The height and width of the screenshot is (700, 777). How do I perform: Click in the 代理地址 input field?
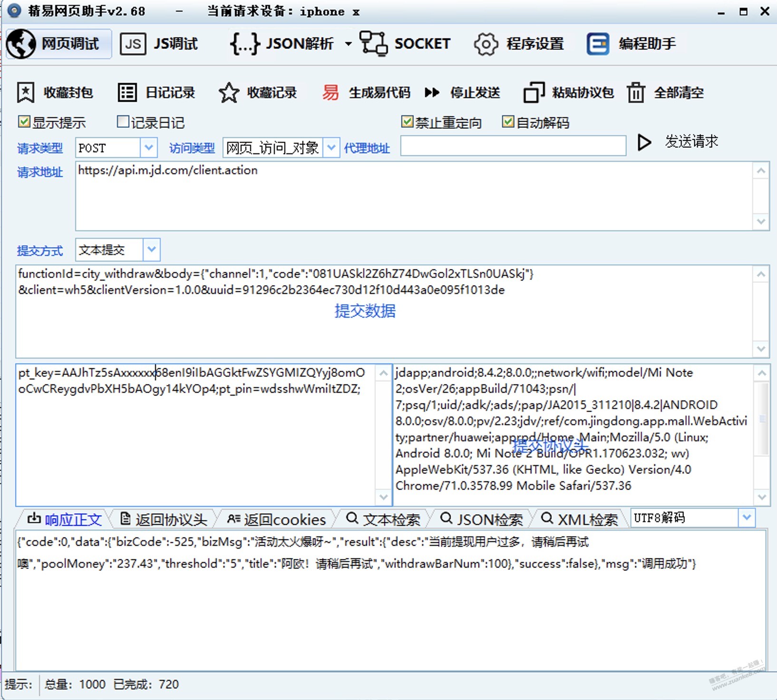513,146
